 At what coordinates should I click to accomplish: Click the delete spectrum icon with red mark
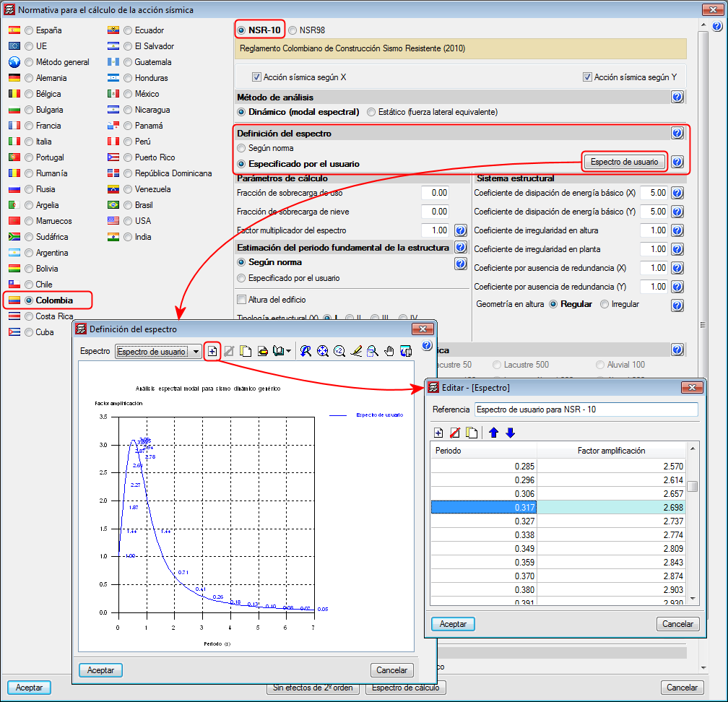262,352
